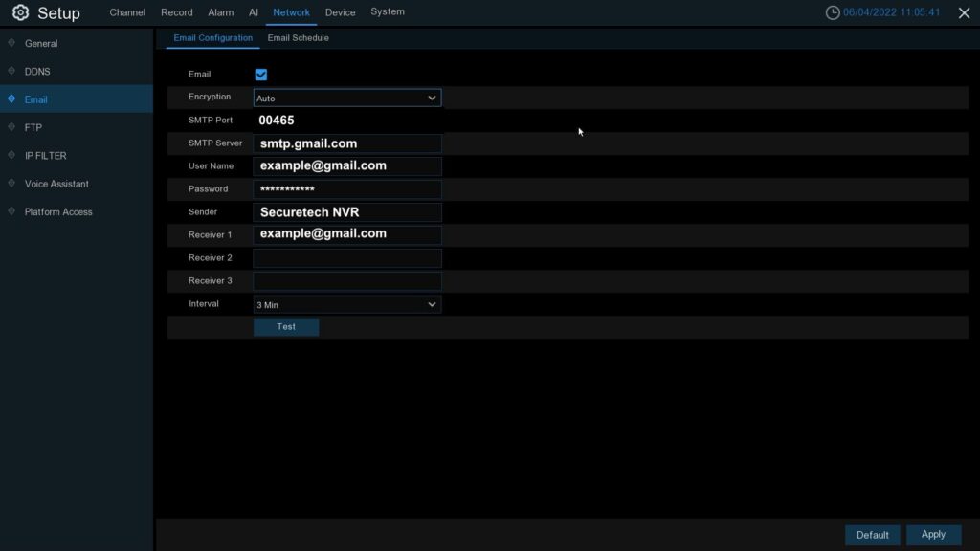Click the diamond icon beside FTP
Screen dimensions: 980x551
point(11,127)
